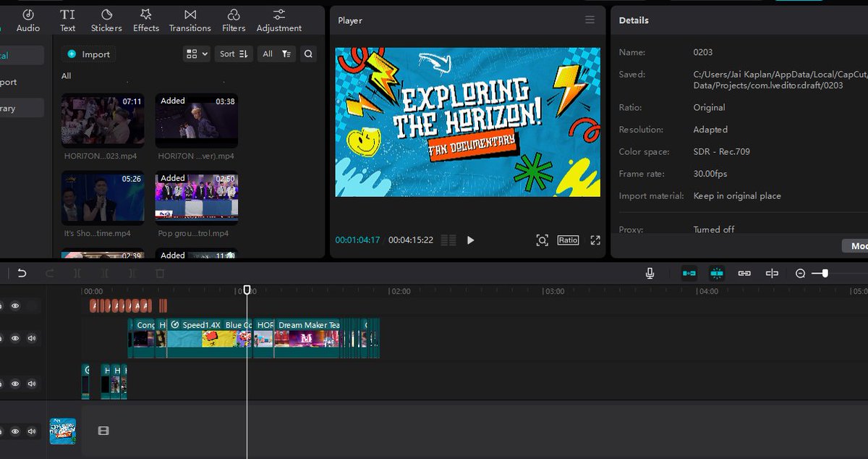Switch to the Text tab
Viewport: 868px width, 459px height.
tap(67, 20)
